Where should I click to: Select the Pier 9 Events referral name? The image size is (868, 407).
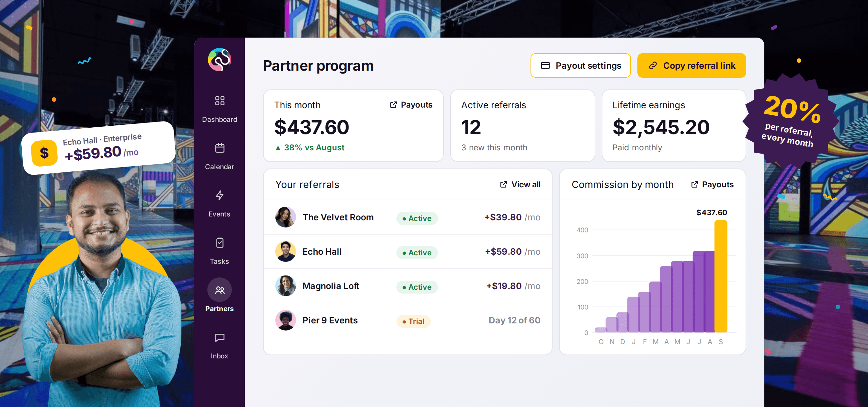pyautogui.click(x=330, y=320)
